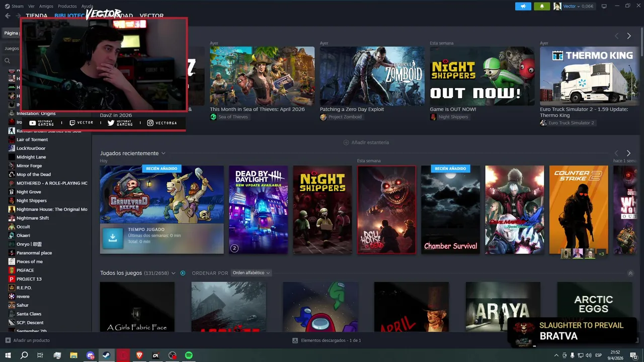The width and height of the screenshot is (644, 362).
Task: Open Sea of Thieves April 2026 news
Action: [262, 76]
